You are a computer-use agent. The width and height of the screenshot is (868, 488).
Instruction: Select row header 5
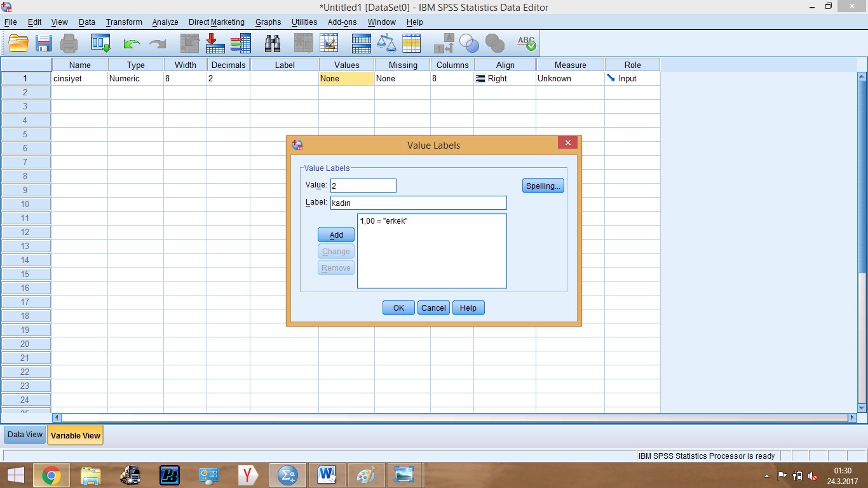(x=25, y=134)
